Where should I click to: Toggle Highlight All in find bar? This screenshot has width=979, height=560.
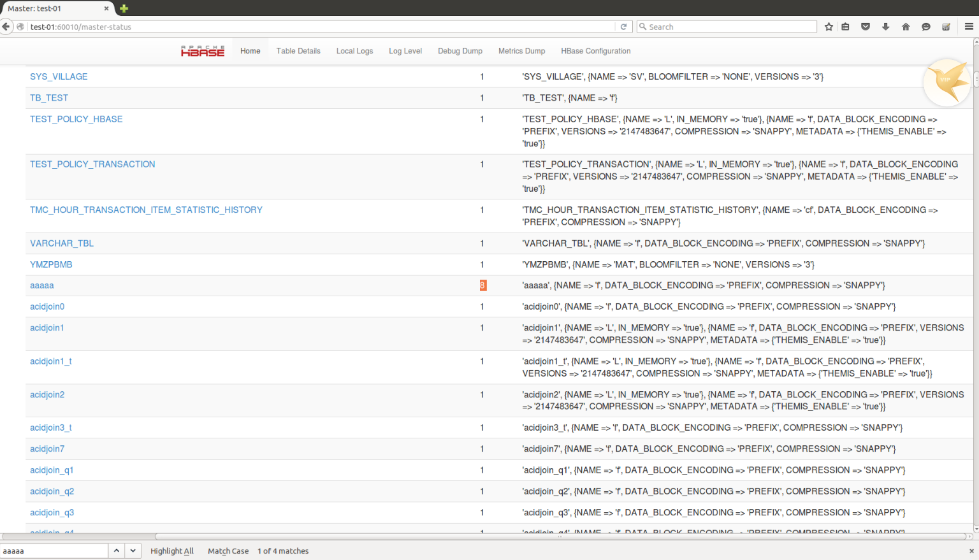171,551
